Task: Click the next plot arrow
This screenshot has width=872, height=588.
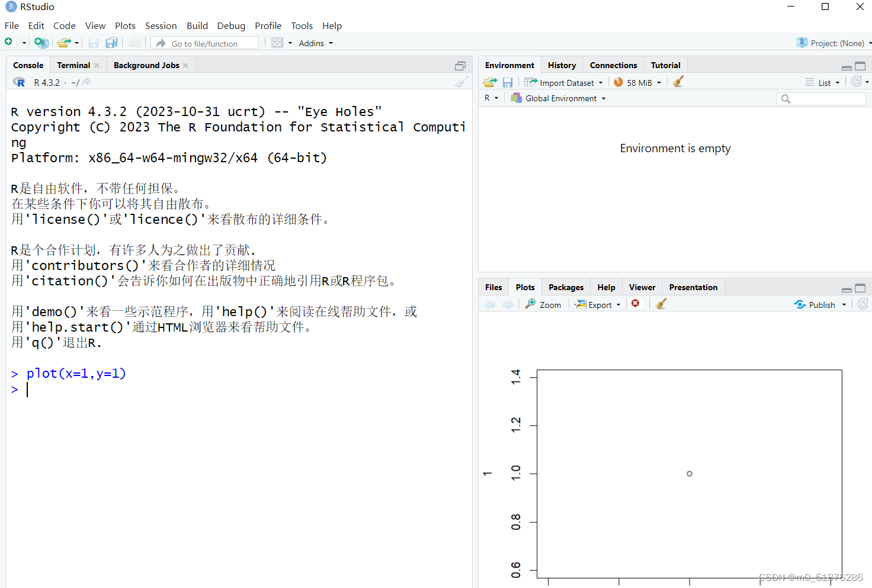Action: [x=508, y=304]
